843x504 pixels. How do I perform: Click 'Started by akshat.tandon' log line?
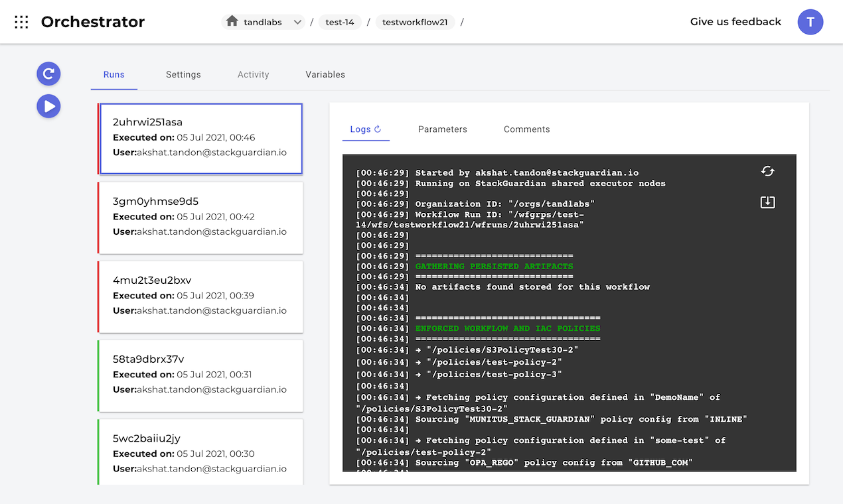(497, 173)
